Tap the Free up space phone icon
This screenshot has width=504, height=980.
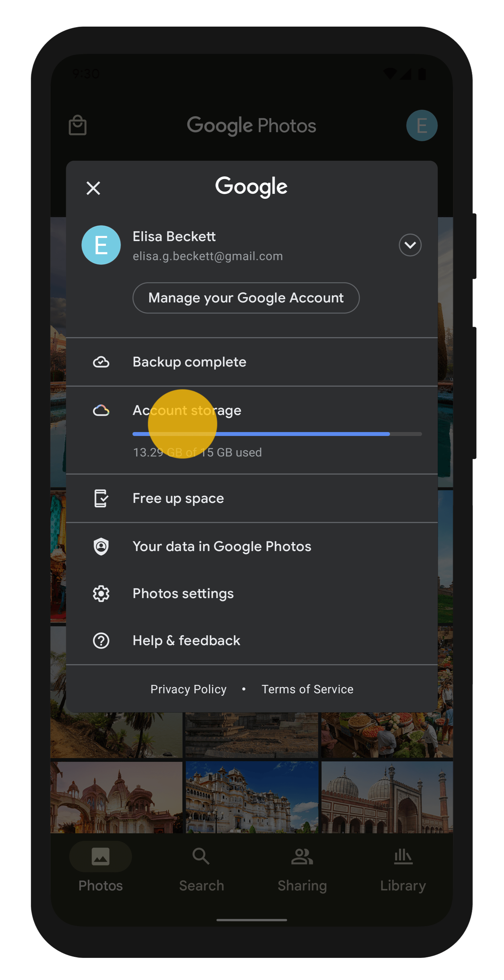click(x=101, y=498)
